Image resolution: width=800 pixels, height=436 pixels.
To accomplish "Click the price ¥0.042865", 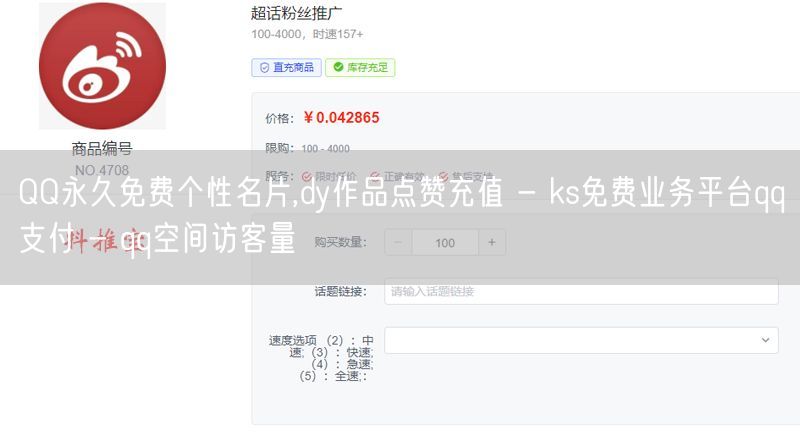I will [x=341, y=118].
